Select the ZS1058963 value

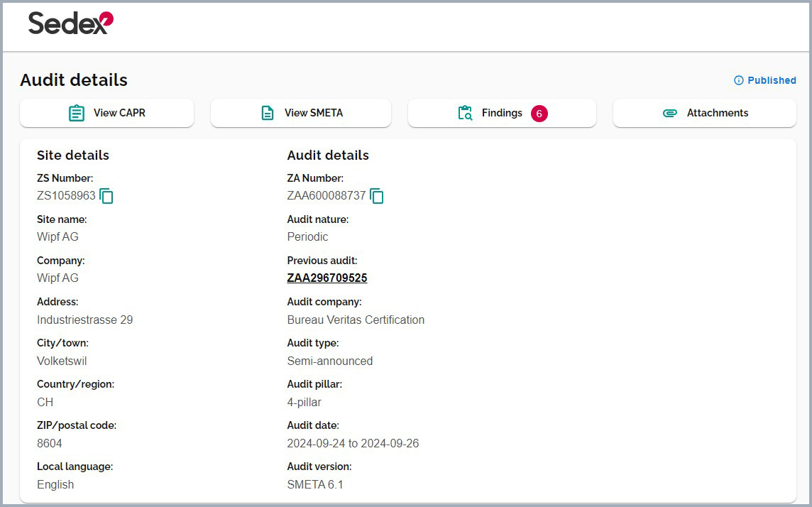click(x=66, y=196)
